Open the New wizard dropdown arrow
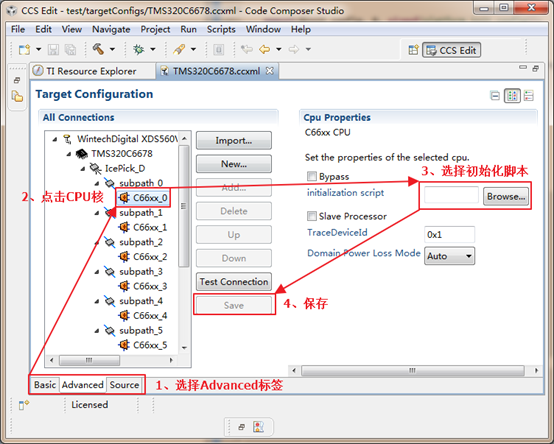554x444 pixels. 39,49
